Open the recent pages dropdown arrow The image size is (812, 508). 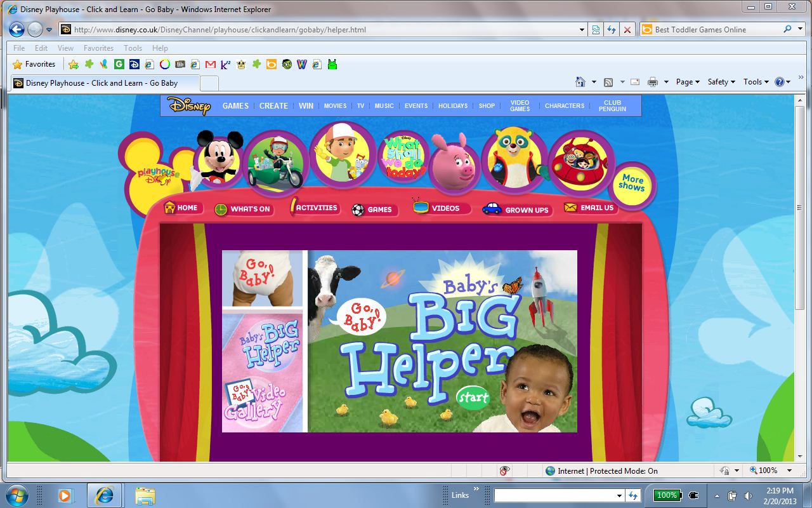[x=49, y=30]
